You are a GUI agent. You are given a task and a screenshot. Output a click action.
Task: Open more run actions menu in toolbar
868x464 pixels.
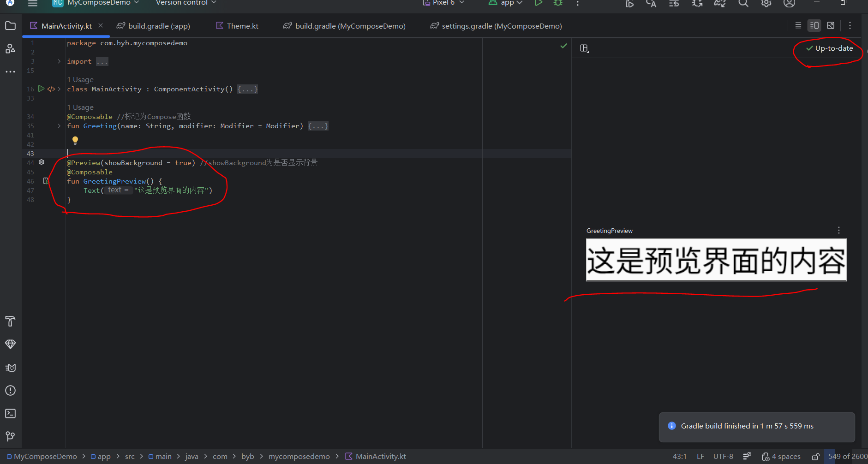pyautogui.click(x=578, y=3)
